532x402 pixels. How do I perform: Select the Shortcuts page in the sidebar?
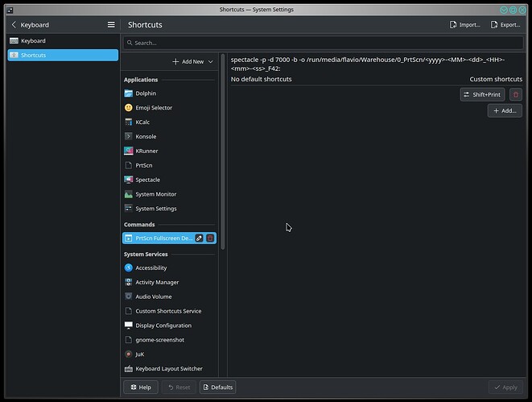(x=63, y=55)
